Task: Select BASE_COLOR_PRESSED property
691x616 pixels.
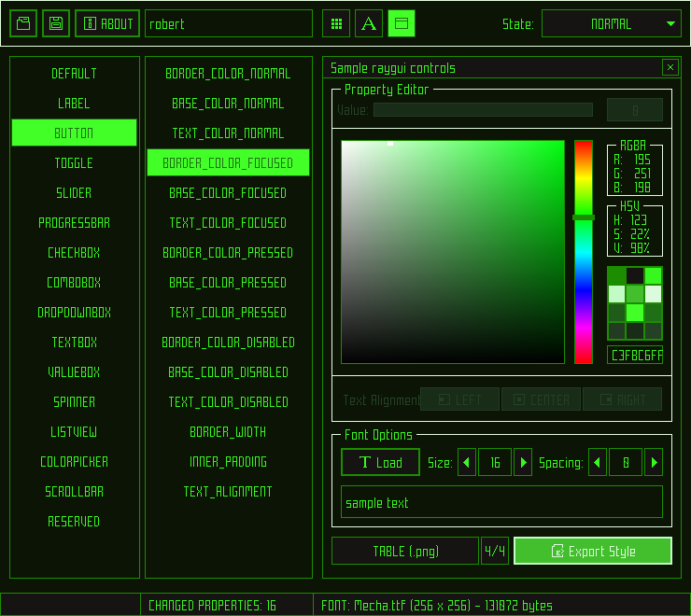Action: [x=228, y=283]
